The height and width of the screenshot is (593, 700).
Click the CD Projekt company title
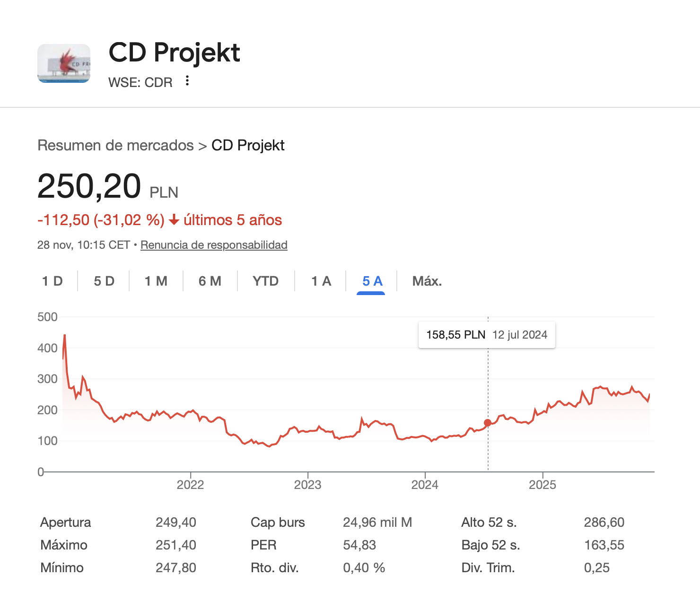pyautogui.click(x=175, y=52)
